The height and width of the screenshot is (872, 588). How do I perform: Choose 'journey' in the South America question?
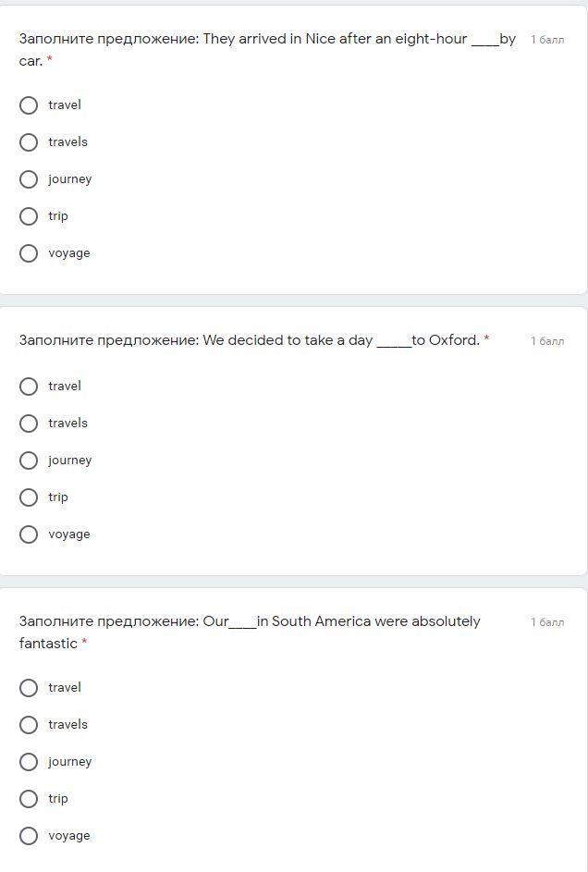pos(29,762)
